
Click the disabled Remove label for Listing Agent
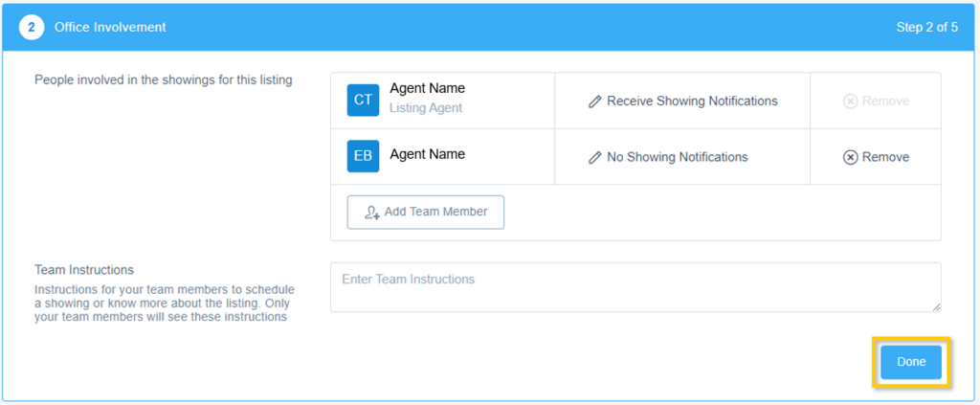[885, 101]
